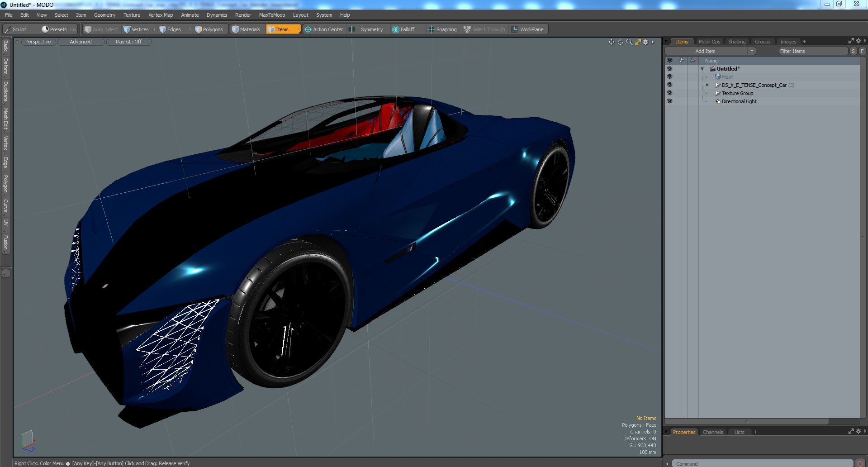Viewport: 868px width, 467px height.
Task: Change the Advanced shading style
Action: (x=81, y=42)
